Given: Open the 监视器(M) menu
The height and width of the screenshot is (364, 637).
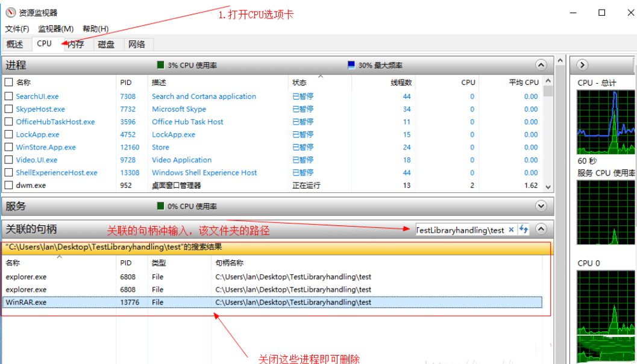Looking at the screenshot, I should click(x=55, y=28).
